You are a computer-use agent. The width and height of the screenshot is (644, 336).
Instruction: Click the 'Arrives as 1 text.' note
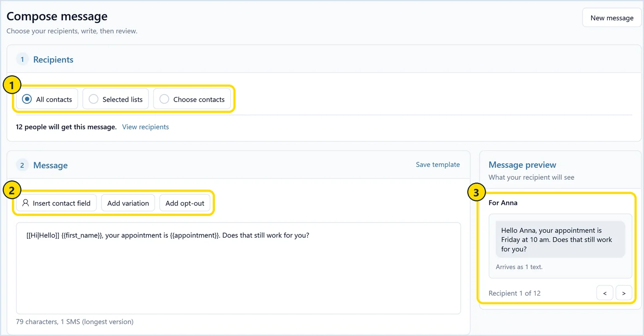pos(519,267)
